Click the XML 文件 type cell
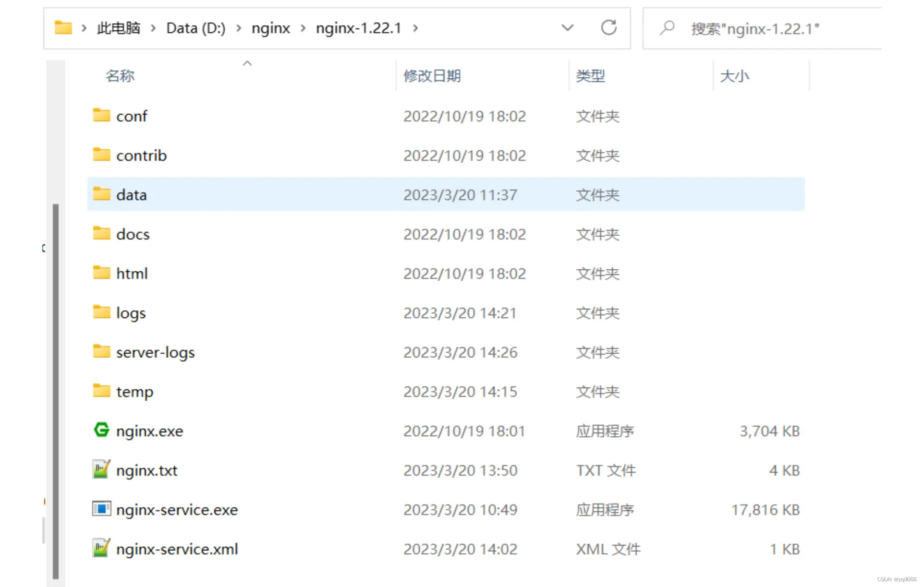 click(x=608, y=549)
